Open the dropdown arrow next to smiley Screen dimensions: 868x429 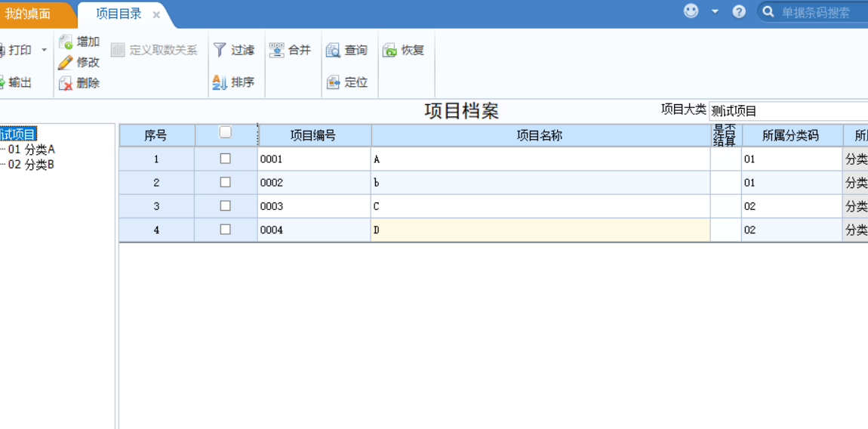(715, 11)
